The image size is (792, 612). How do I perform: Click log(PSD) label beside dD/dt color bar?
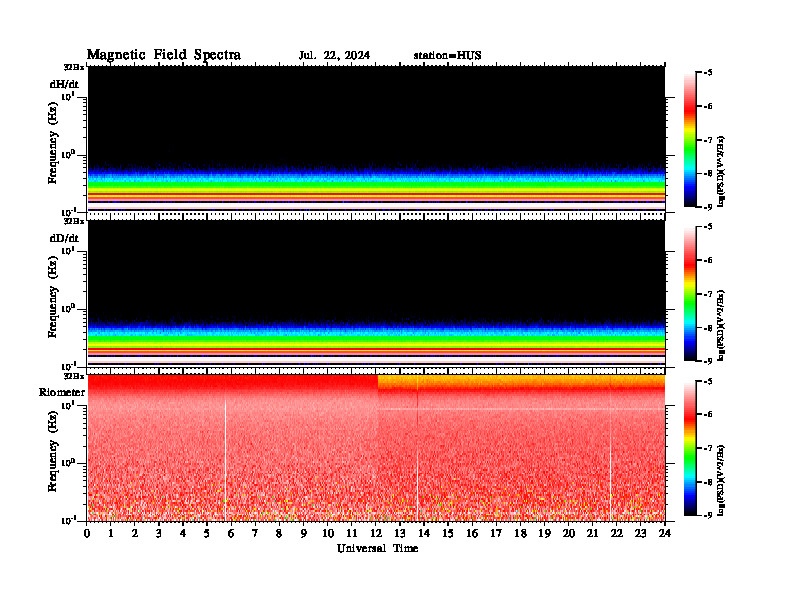click(x=721, y=325)
